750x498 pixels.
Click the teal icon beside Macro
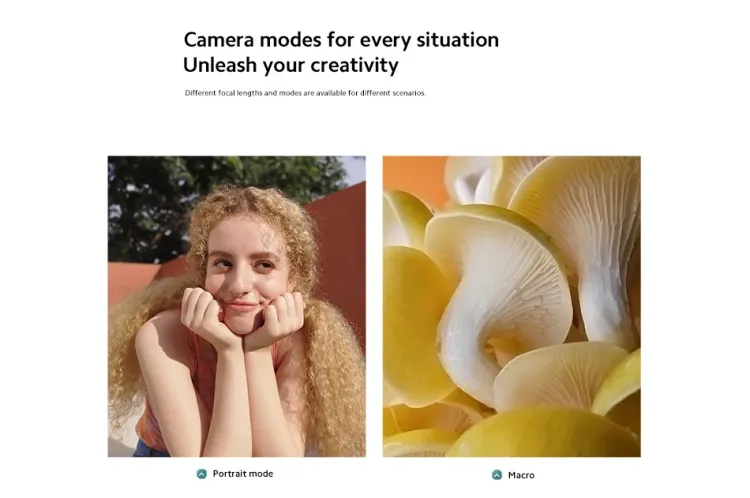[x=497, y=475]
